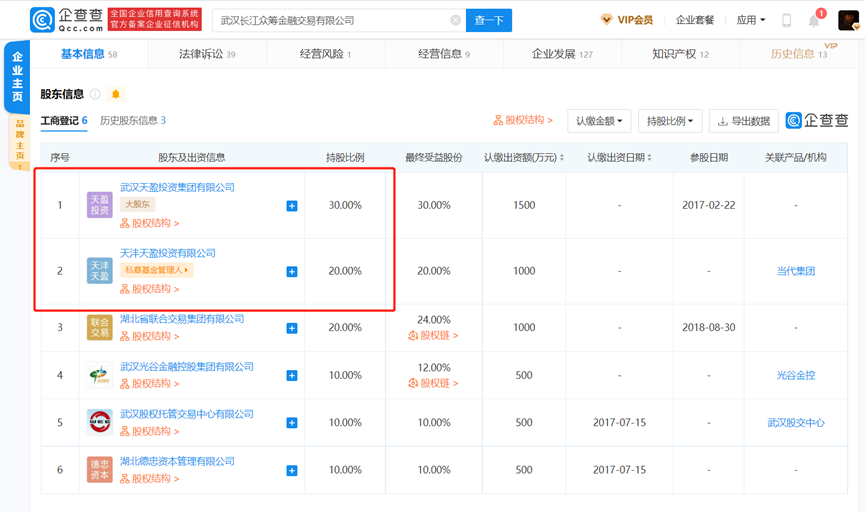The image size is (865, 512).
Task: Expand row 1 with the blue plus icon
Action: pos(292,206)
